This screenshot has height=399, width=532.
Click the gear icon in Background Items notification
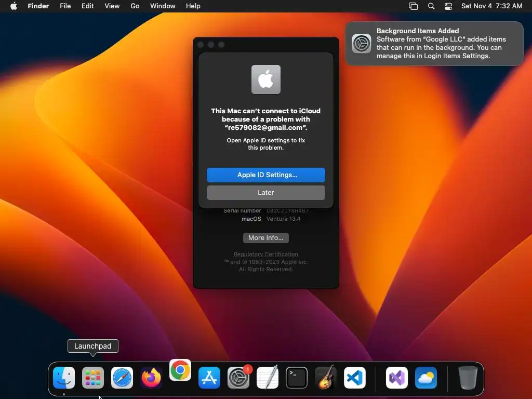(362, 44)
